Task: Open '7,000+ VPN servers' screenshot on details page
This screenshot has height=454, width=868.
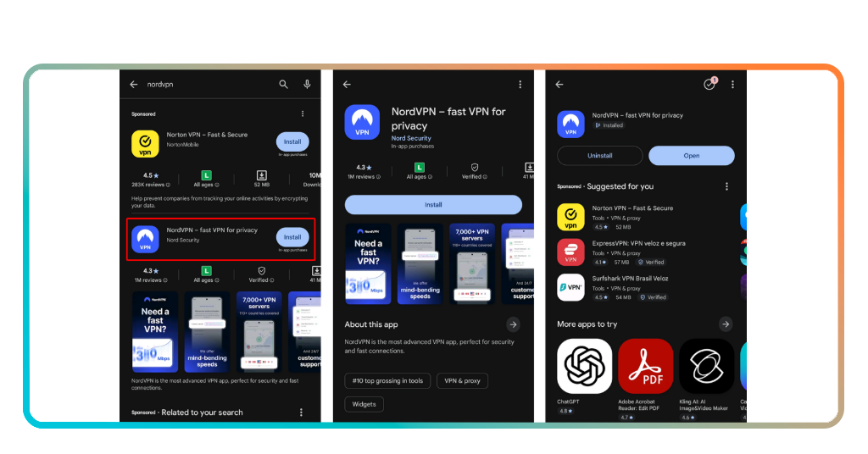Action: point(472,263)
